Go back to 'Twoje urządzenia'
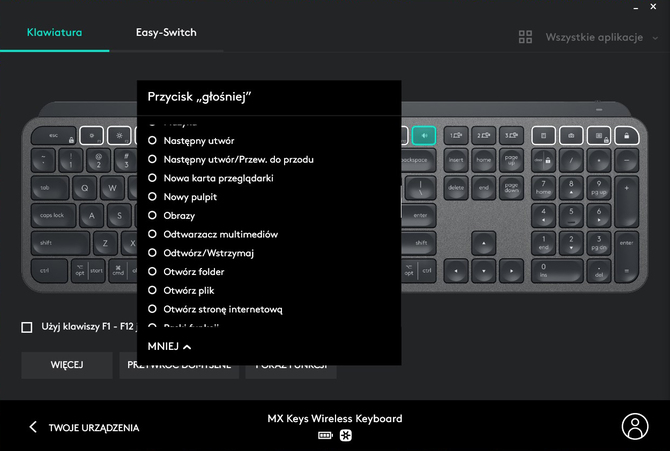This screenshot has height=451, width=670. coord(84,427)
